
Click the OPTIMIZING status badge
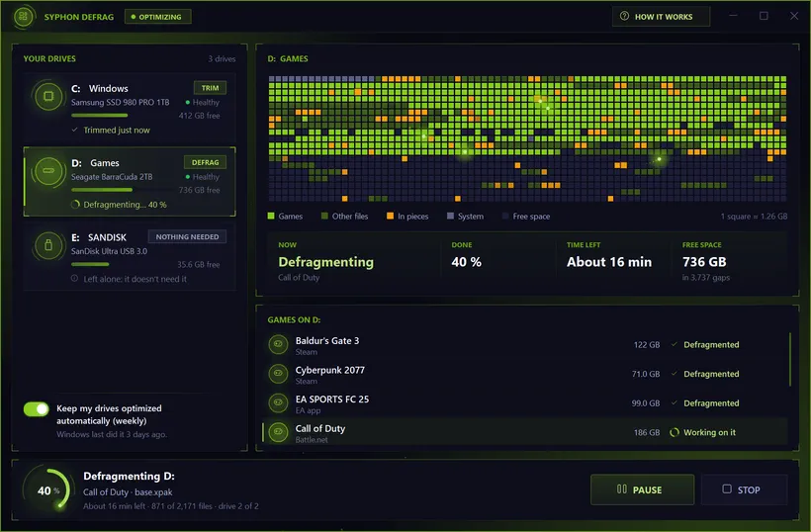click(158, 17)
